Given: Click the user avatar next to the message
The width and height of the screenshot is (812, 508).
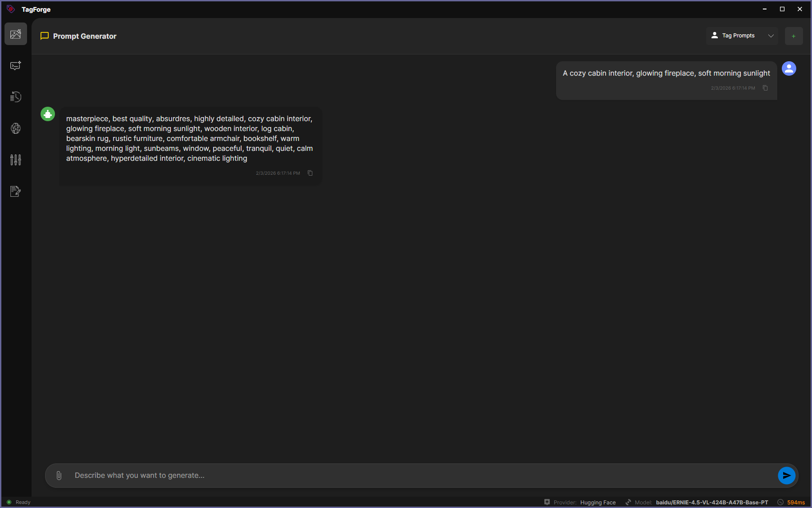Looking at the screenshot, I should (789, 68).
